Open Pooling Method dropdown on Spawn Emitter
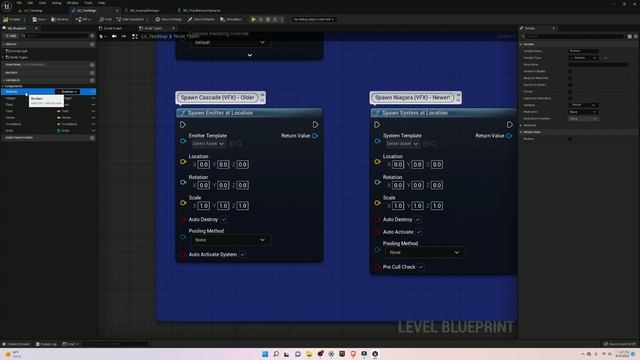 pyautogui.click(x=231, y=240)
